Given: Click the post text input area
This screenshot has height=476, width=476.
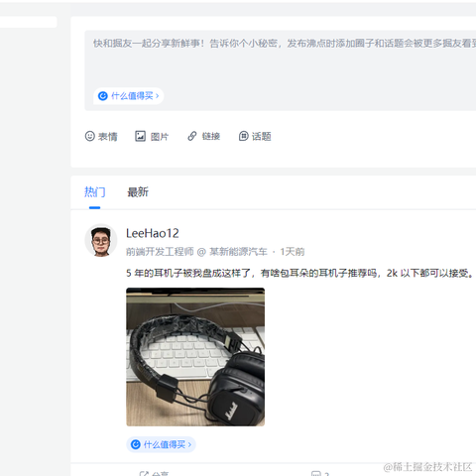Looking at the screenshot, I should [x=281, y=70].
